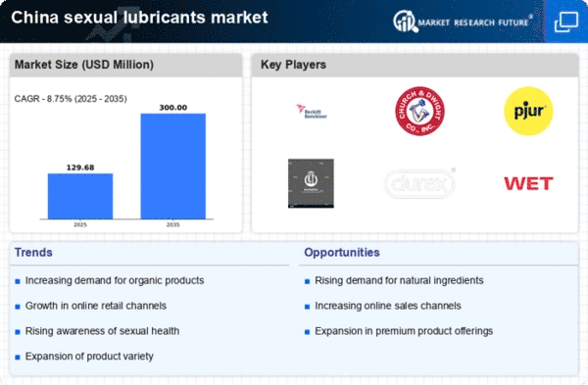Click the CAGR - 8.75% (2025 - 2035) text
The width and height of the screenshot is (588, 385).
(x=71, y=99)
